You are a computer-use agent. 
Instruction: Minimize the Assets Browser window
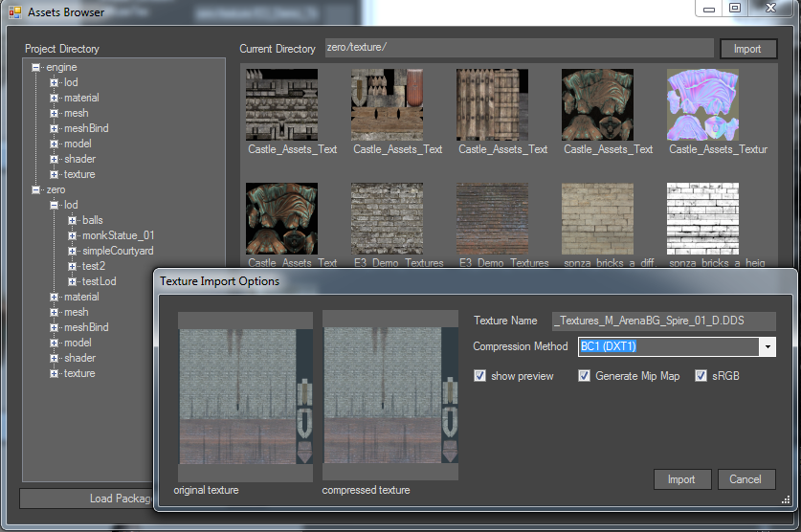point(708,9)
